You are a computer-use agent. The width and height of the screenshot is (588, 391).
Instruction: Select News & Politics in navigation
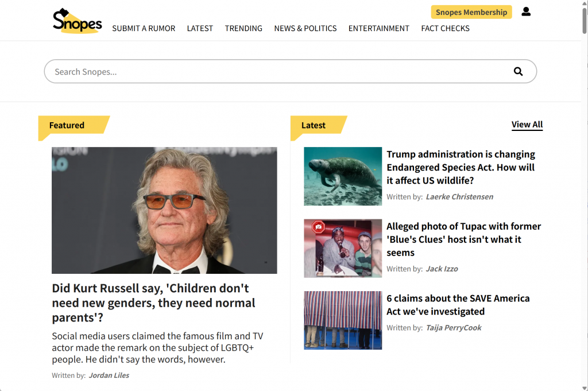(x=305, y=29)
